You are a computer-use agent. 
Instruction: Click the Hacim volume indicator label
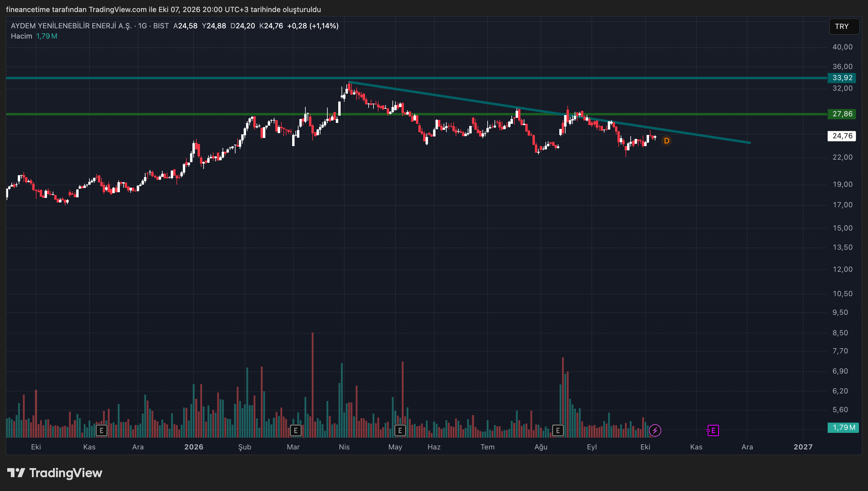click(x=22, y=36)
